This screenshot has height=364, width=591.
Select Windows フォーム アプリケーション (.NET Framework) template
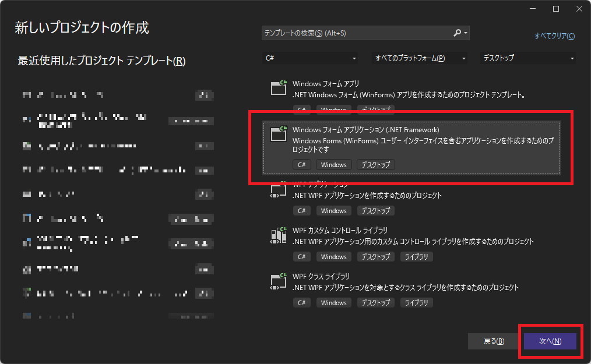(x=411, y=148)
